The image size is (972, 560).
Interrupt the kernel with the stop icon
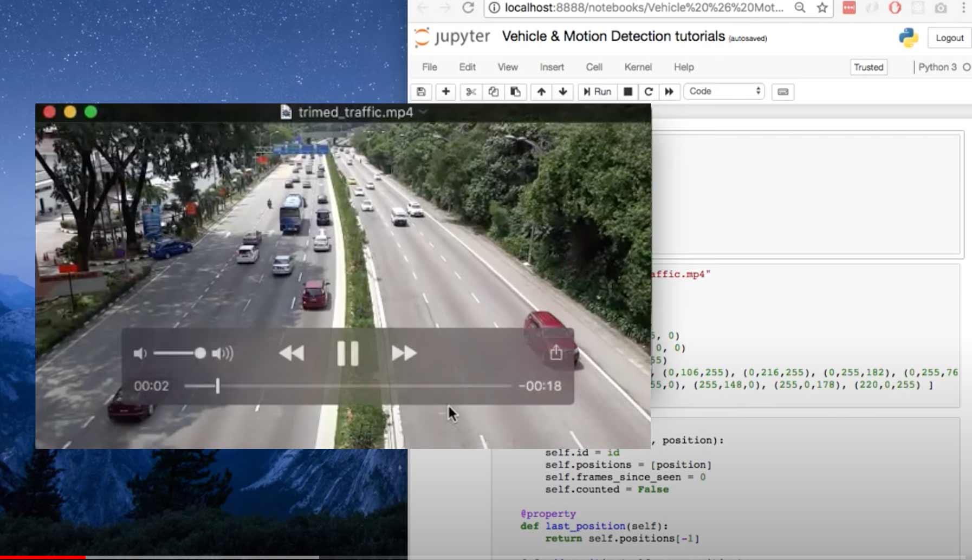pos(628,92)
